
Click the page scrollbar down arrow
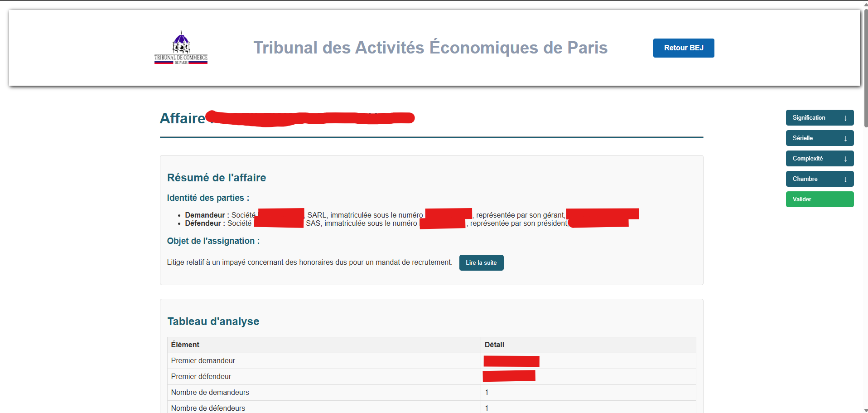[x=866, y=410]
